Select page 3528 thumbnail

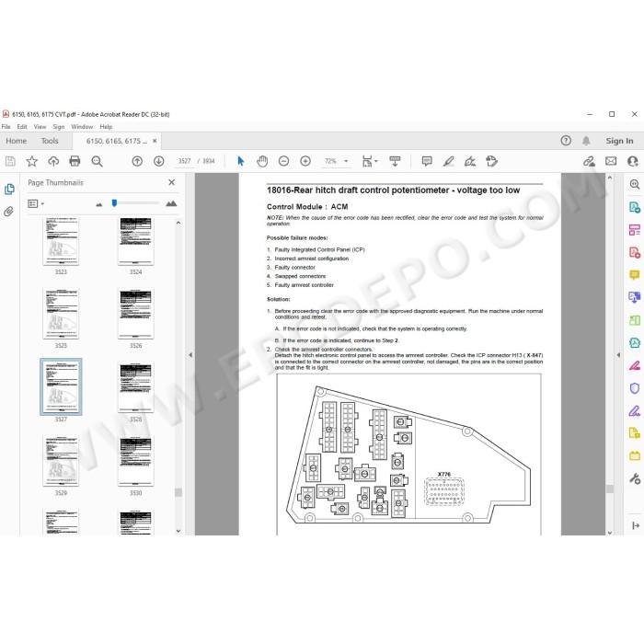[x=136, y=387]
